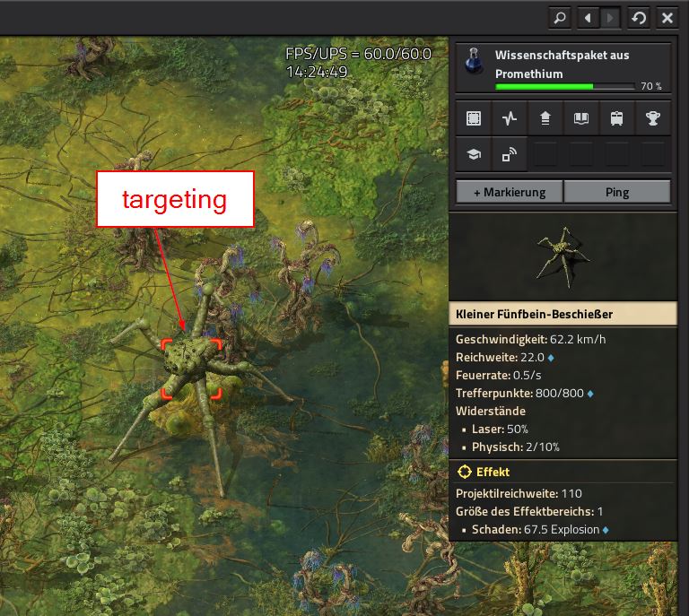The image size is (689, 616).
Task: Open the remote view satellite icon
Action: pos(510,154)
